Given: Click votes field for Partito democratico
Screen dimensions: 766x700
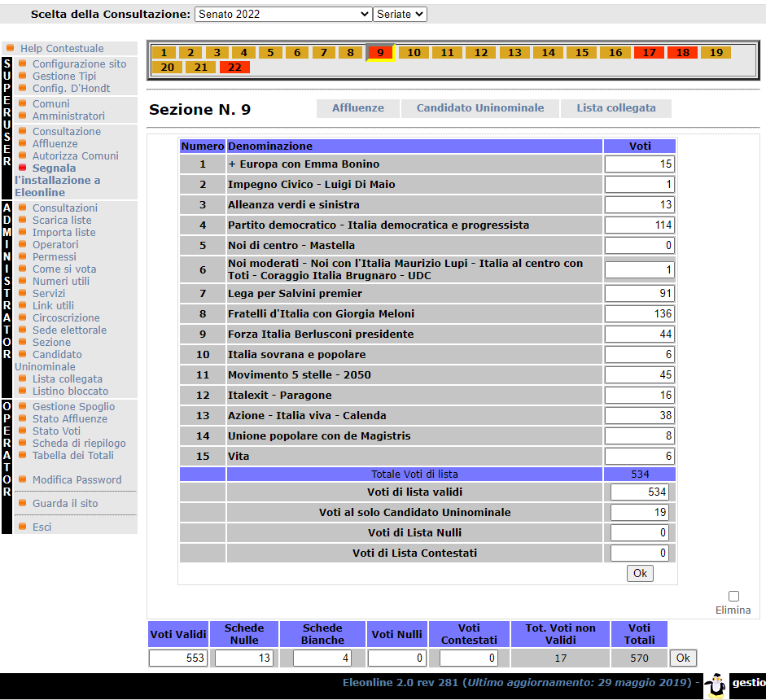Looking at the screenshot, I should click(640, 225).
